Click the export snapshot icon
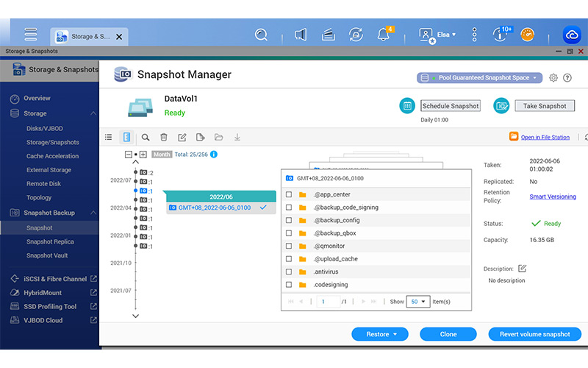Image resolution: width=588 pixels, height=368 pixels. tap(200, 138)
